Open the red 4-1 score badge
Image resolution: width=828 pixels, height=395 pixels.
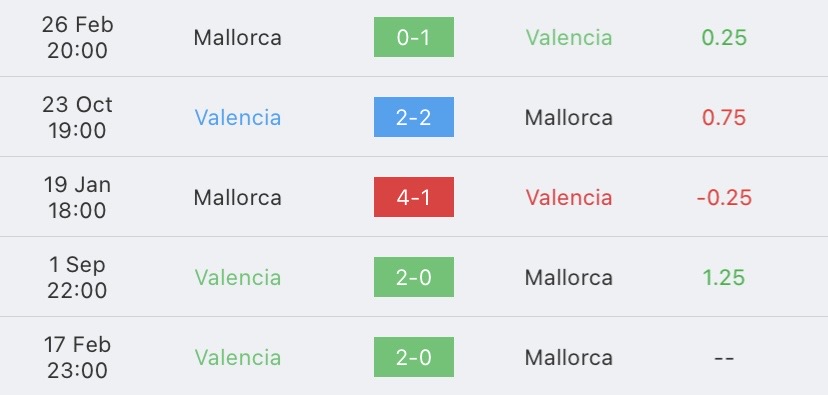tap(413, 197)
